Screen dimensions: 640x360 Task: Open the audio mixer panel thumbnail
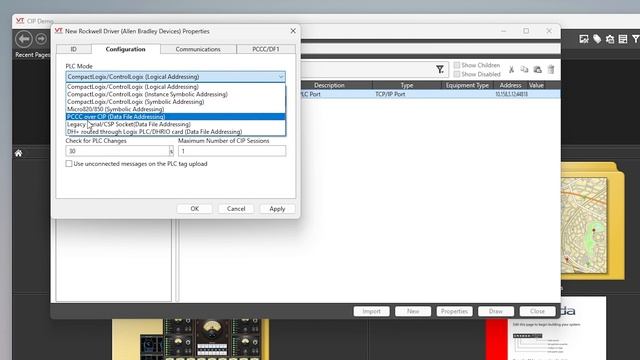click(x=191, y=340)
